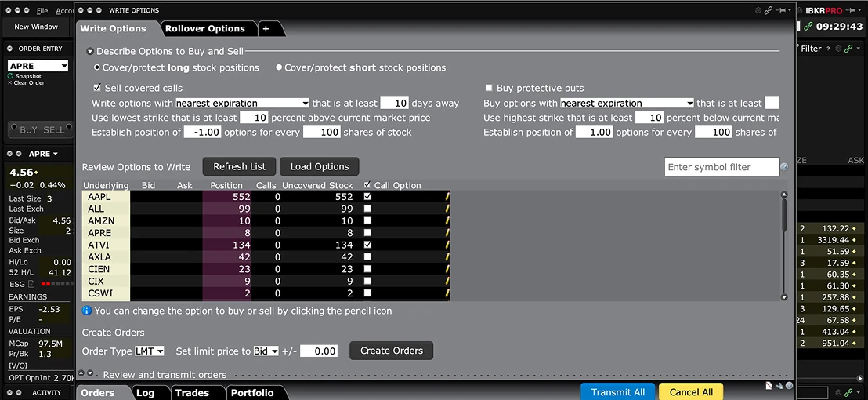Click the Create Orders button
Screen dimensions: 868x400
coord(392,351)
